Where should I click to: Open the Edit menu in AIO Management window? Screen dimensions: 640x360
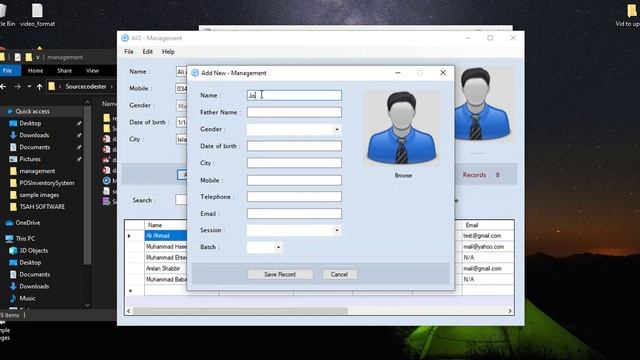pos(147,52)
